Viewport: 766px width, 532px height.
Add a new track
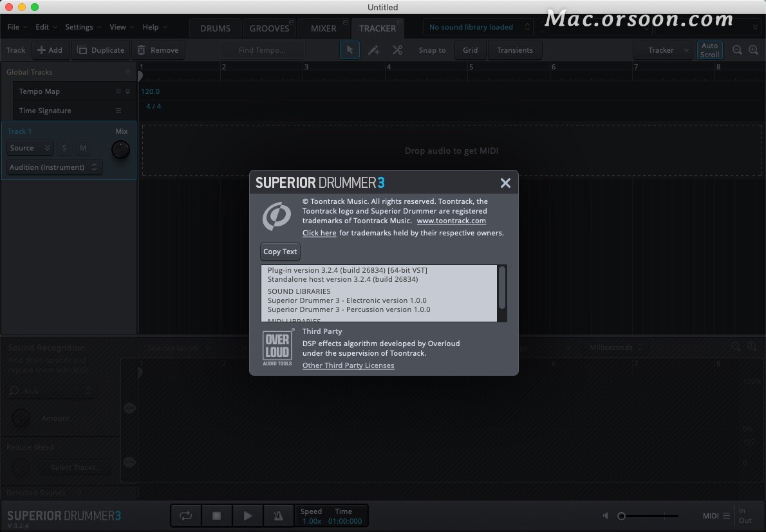(50, 50)
